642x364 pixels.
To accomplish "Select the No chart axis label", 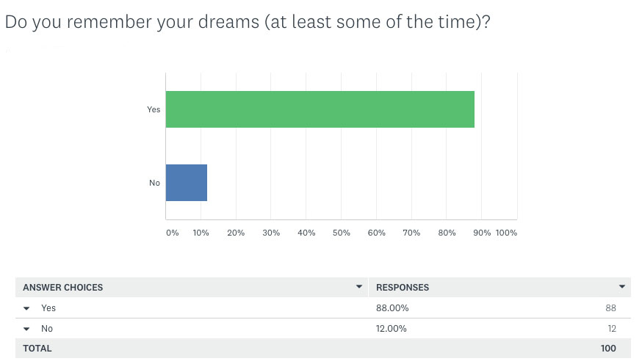I will pos(154,183).
